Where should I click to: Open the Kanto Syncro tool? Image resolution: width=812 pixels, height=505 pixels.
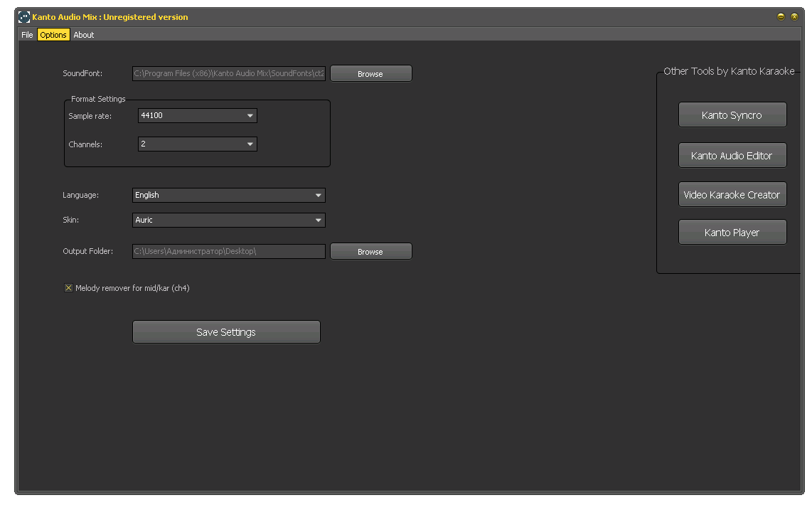pyautogui.click(x=732, y=115)
